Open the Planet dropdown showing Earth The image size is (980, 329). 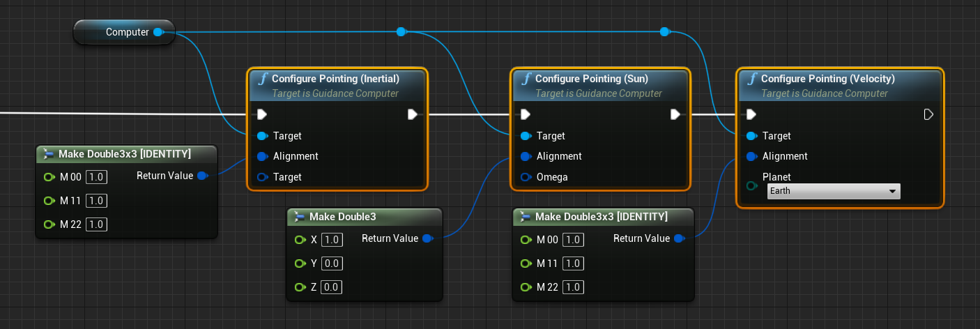point(834,191)
